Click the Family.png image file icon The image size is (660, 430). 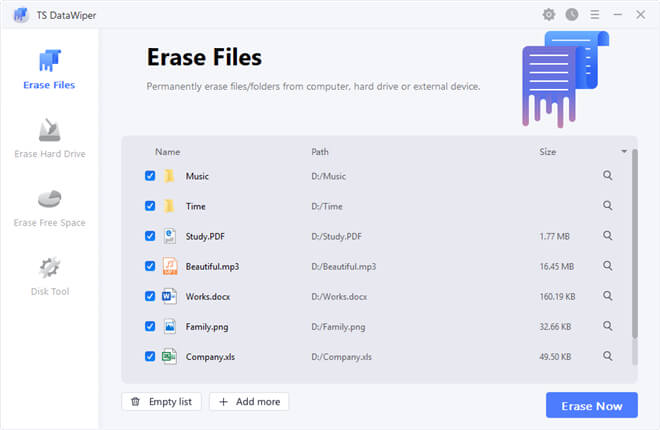pos(170,326)
